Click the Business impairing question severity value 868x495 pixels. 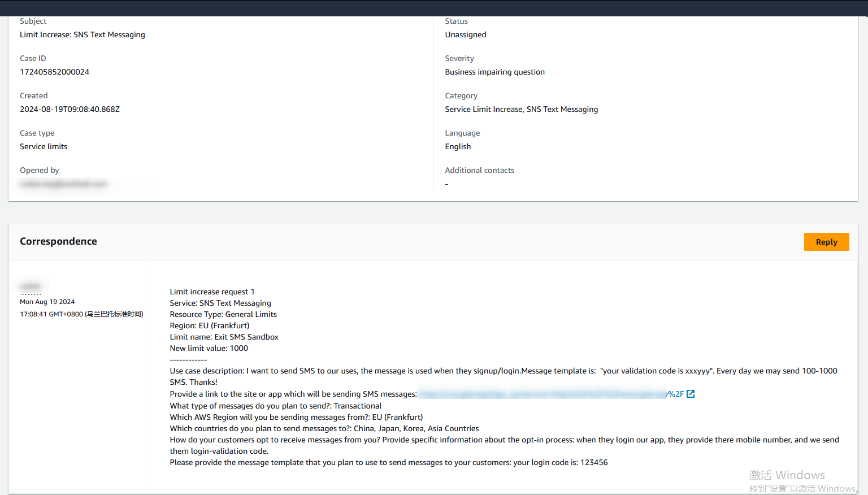point(494,72)
